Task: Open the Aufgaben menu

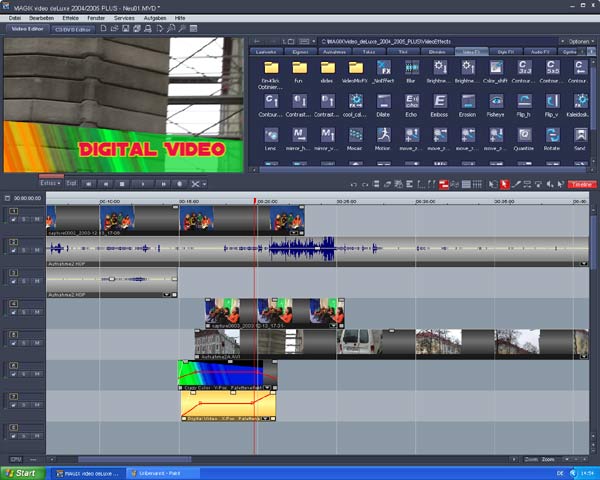Action: point(155,18)
